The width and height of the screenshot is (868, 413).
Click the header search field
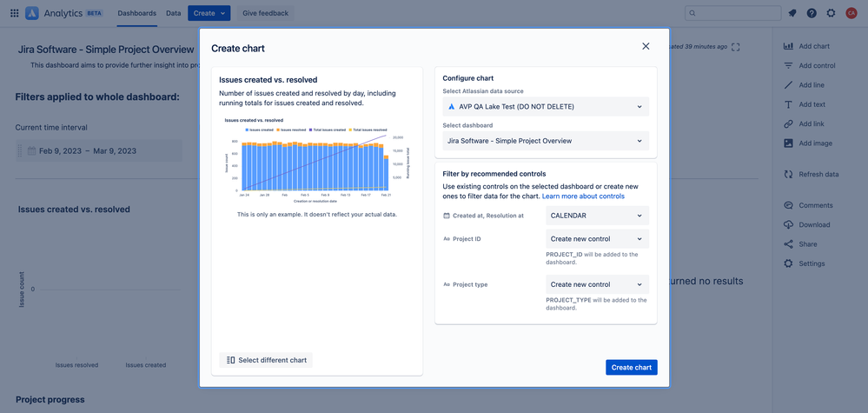(733, 13)
